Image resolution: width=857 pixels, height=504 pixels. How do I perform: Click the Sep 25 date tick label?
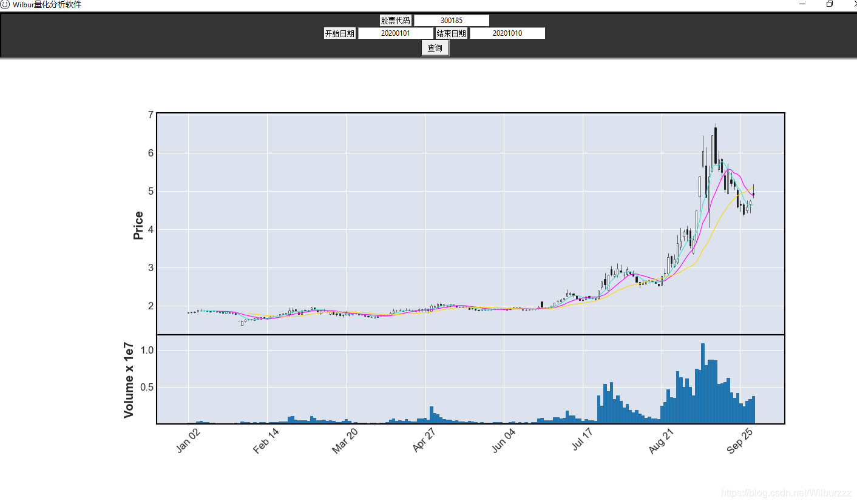click(x=740, y=440)
